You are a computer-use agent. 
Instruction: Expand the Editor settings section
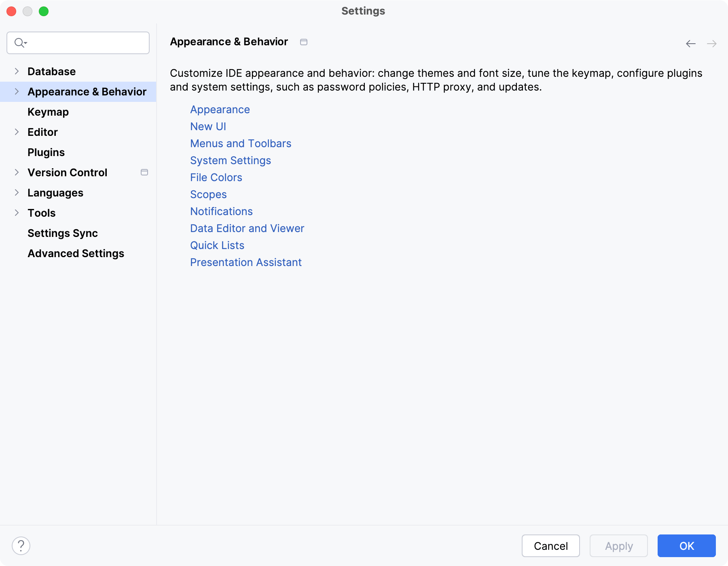[17, 132]
